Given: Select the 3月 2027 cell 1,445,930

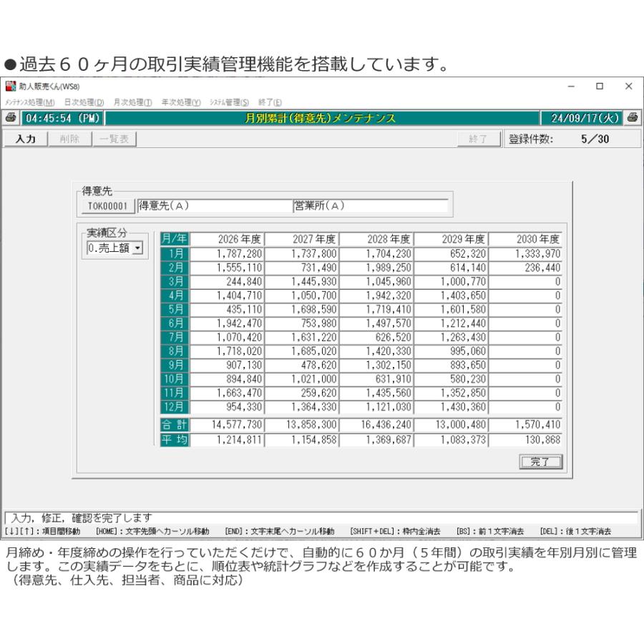Looking at the screenshot, I should click(302, 282).
